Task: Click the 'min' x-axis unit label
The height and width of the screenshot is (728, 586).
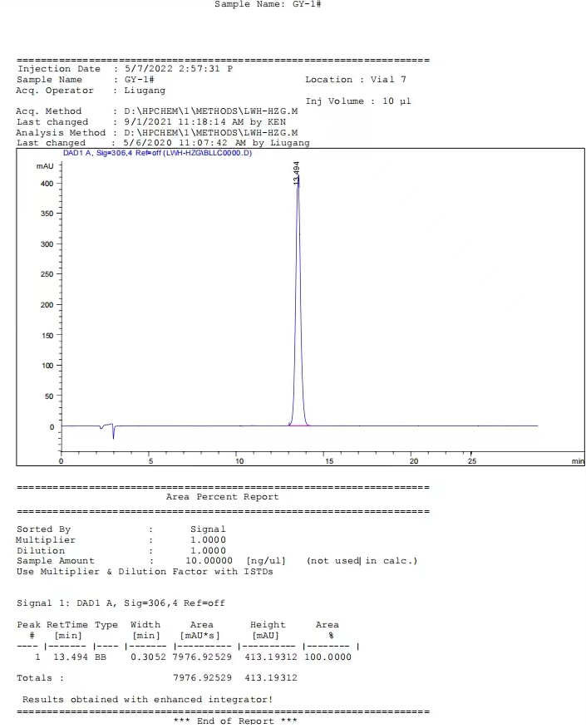Action: pyautogui.click(x=578, y=461)
